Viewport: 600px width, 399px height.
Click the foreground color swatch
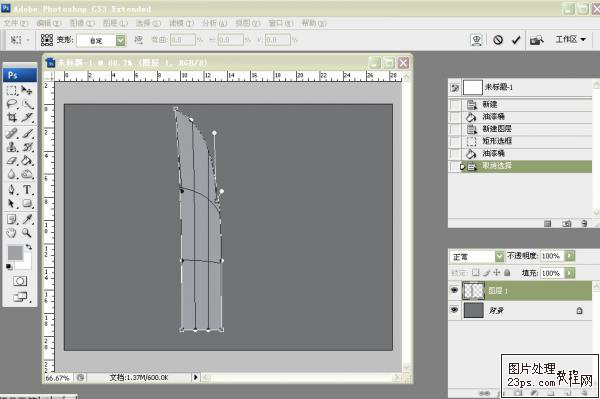click(x=15, y=252)
